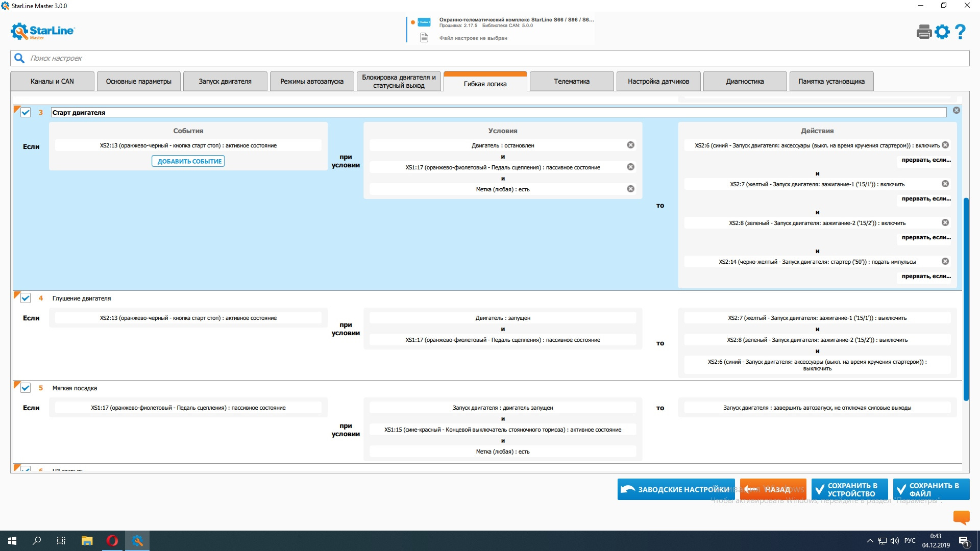
Task: Click СОХРАНИТЬ В ФАЙЛ button
Action: (x=932, y=489)
